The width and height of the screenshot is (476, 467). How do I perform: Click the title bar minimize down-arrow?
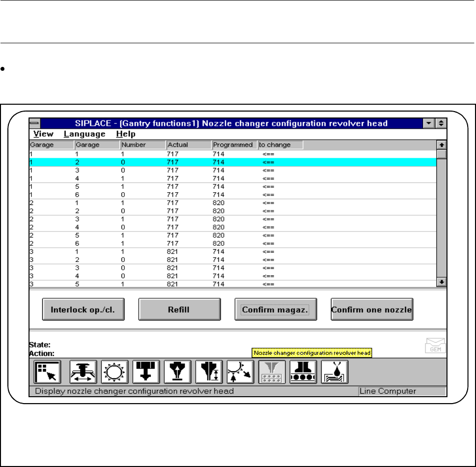click(429, 123)
